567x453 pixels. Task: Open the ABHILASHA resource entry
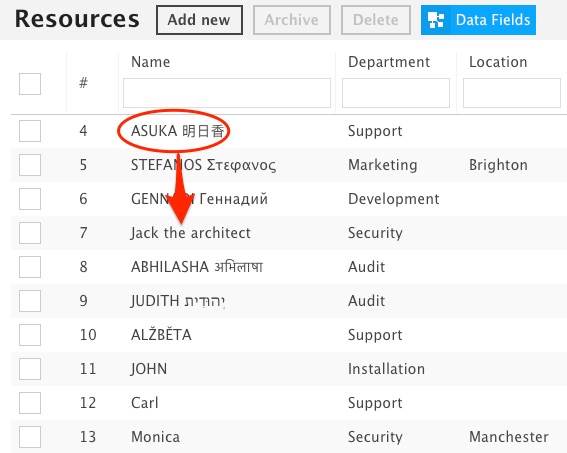pyautogui.click(x=197, y=267)
